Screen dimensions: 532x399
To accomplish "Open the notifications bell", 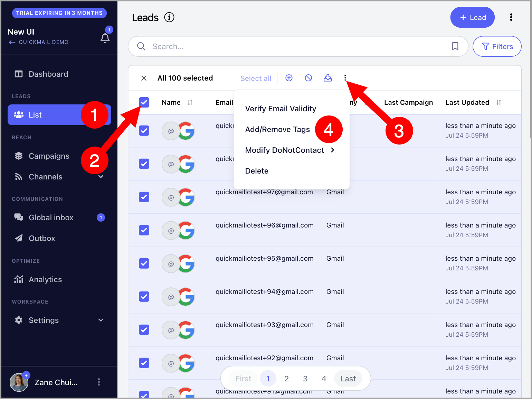I will click(x=105, y=38).
